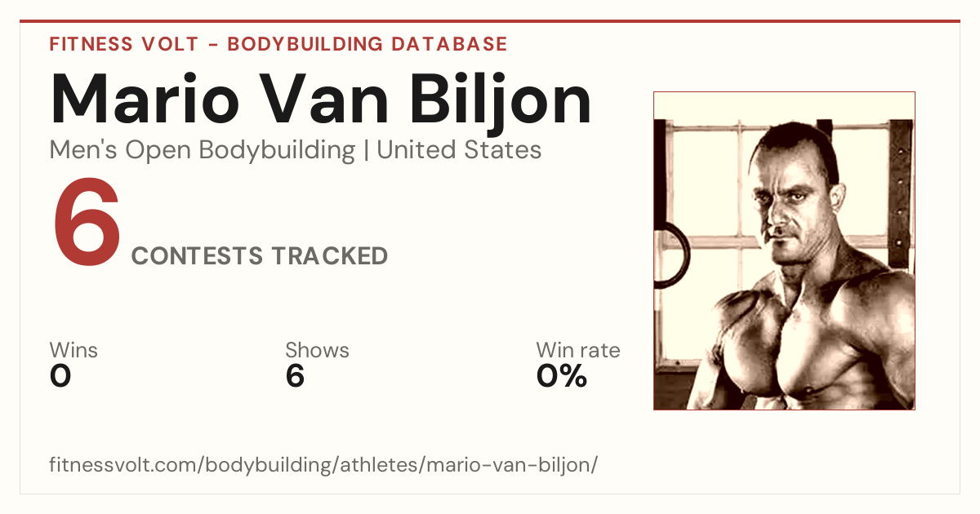
Task: Select the Men's Open Bodybuilding division text
Action: coord(203,150)
